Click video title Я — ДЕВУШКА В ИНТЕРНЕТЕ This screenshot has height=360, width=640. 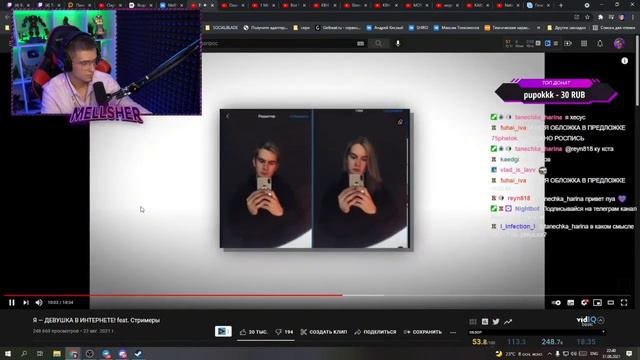(96, 320)
